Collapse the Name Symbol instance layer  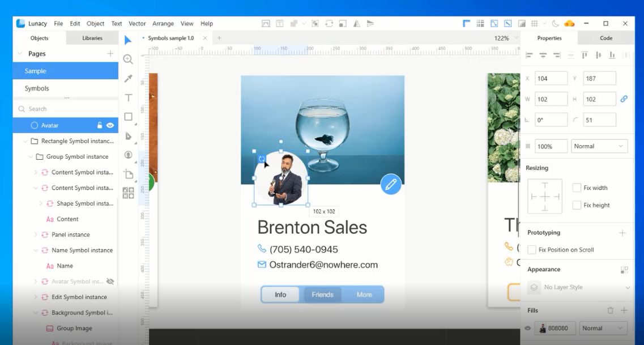35,250
